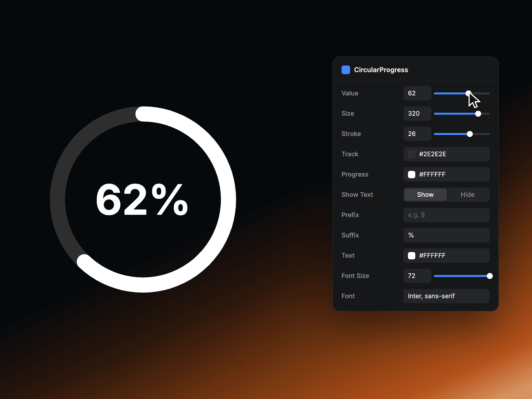Screen dimensions: 532x399
Task: Click the Size slider handle
Action: click(x=478, y=114)
